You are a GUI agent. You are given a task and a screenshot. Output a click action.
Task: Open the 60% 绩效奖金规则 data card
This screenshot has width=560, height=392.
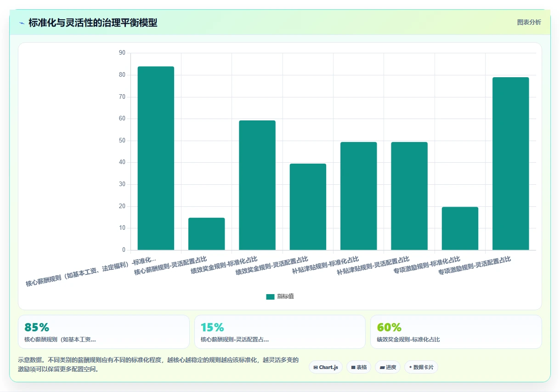(456, 332)
